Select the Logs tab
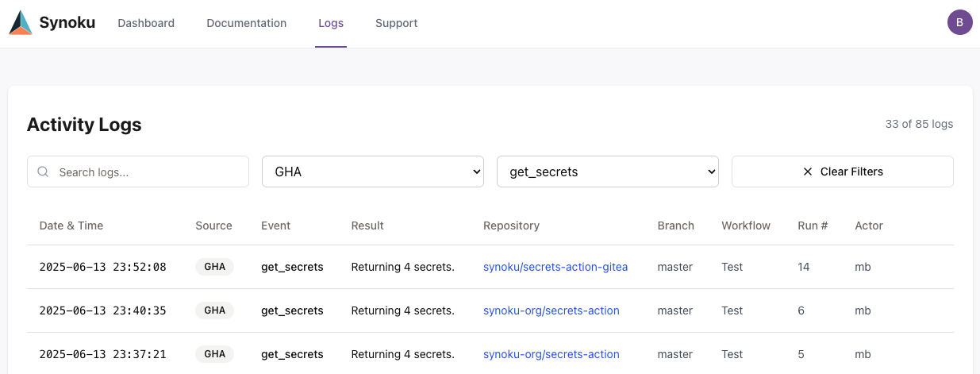Screen dimensions: 980x374 coord(331,23)
